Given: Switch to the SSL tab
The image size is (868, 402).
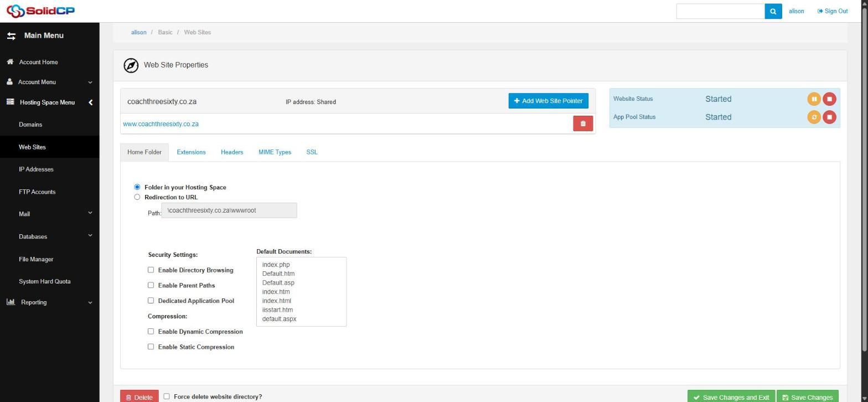Looking at the screenshot, I should tap(312, 152).
